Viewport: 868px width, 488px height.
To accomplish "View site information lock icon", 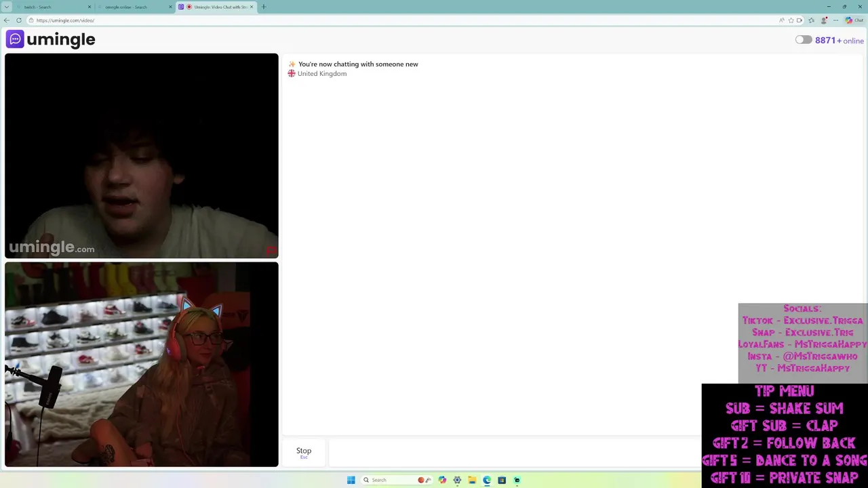I will (x=31, y=20).
